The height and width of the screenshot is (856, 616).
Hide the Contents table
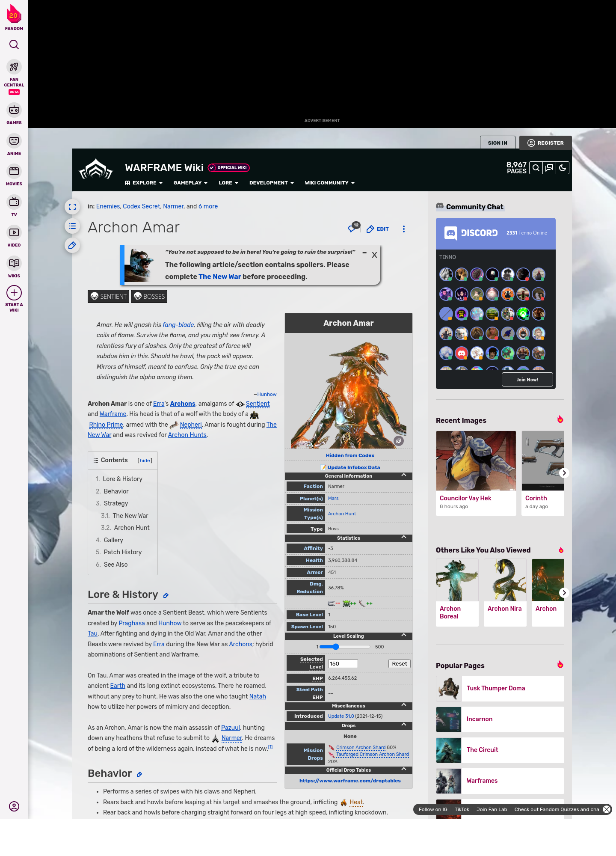(x=145, y=461)
